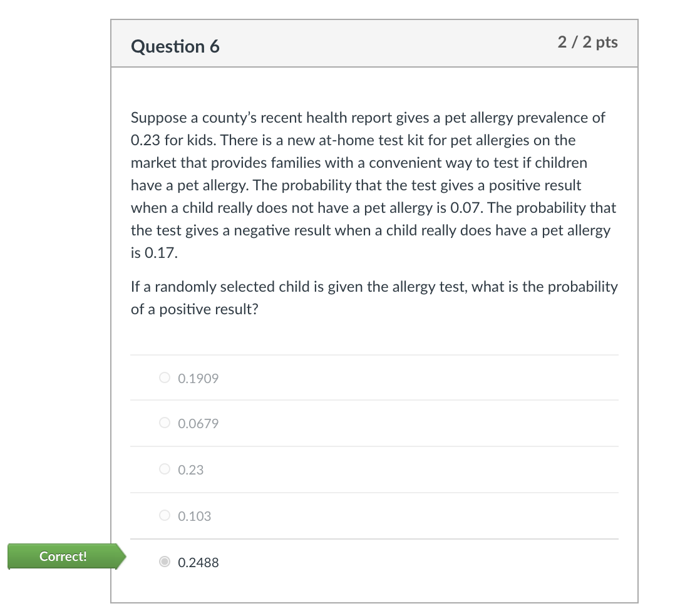
Task: Click the question header bar
Action: coord(376,43)
